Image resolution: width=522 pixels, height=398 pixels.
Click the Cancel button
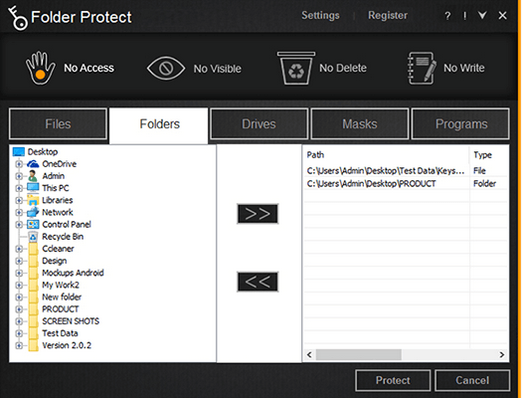click(472, 380)
